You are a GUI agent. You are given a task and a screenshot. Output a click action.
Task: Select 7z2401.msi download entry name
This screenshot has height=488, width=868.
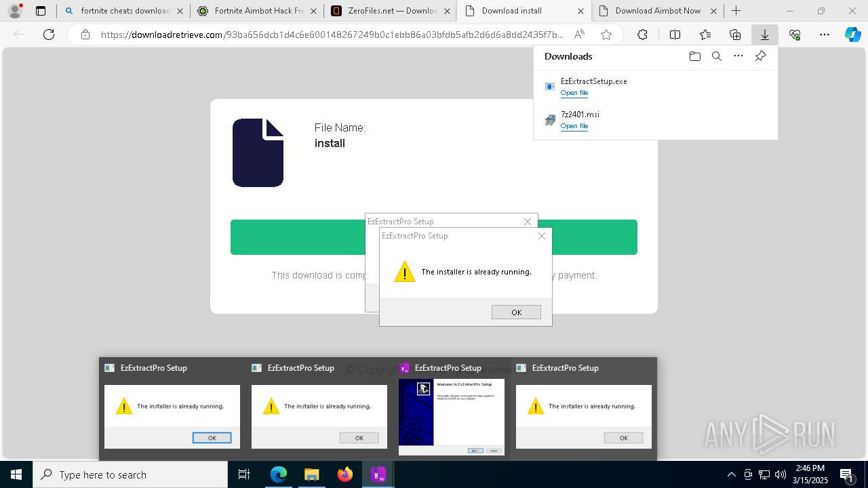[580, 115]
